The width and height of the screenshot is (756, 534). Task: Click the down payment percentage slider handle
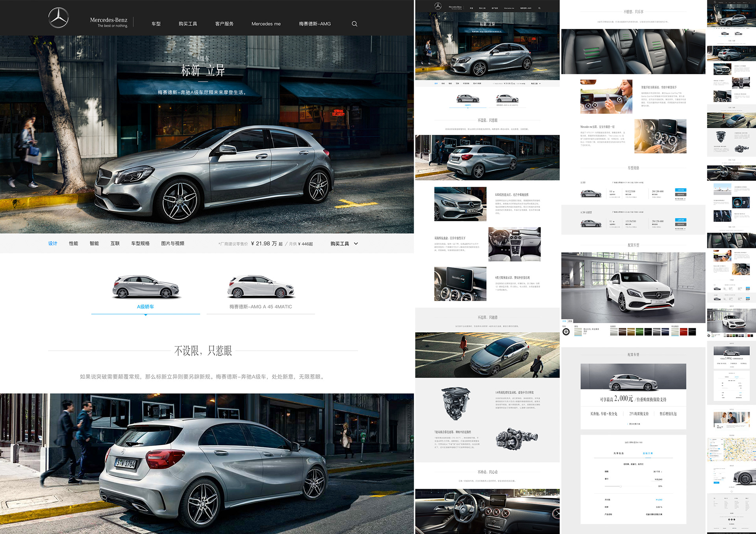pos(620,486)
